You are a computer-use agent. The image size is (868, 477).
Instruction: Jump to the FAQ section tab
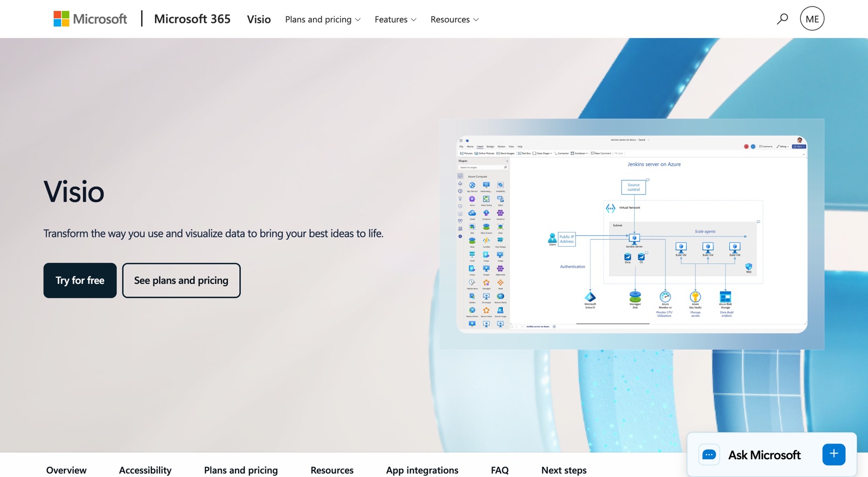point(500,470)
